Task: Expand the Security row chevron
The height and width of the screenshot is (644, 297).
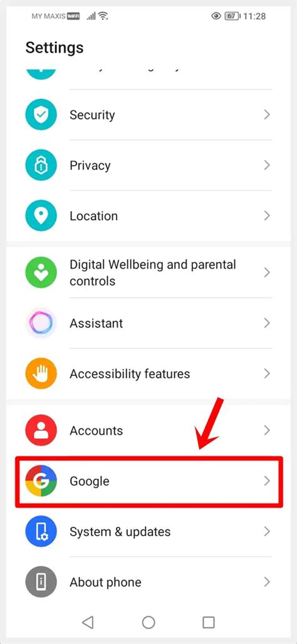Action: click(x=267, y=115)
